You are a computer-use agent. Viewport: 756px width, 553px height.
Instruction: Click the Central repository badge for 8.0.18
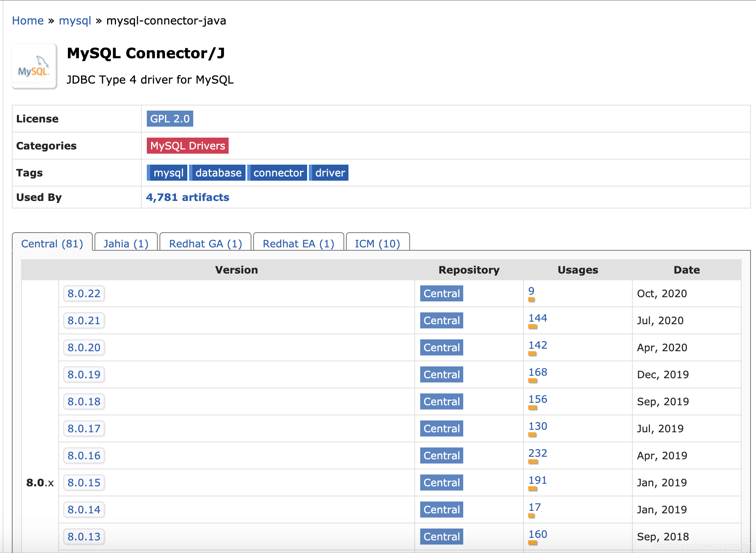pos(442,401)
